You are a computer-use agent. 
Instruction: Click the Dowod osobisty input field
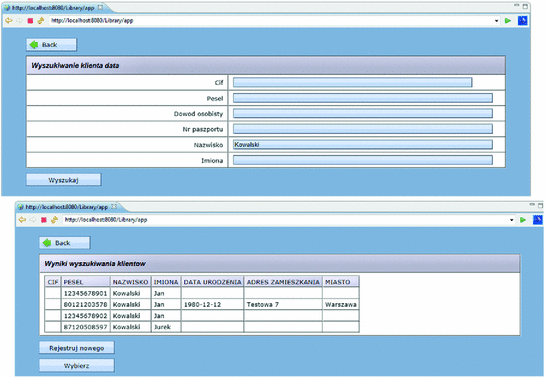coord(363,113)
